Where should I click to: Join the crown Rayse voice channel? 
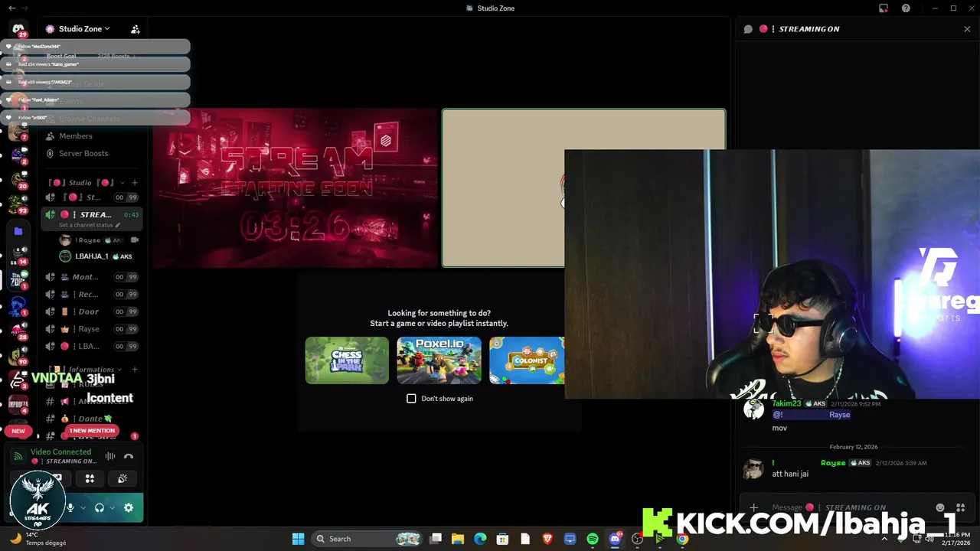[92, 329]
